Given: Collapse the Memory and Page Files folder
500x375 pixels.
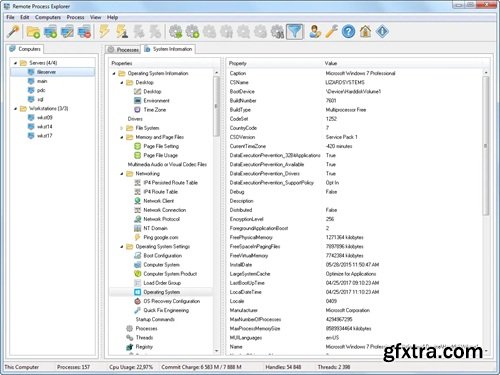Looking at the screenshot, I should [x=122, y=137].
